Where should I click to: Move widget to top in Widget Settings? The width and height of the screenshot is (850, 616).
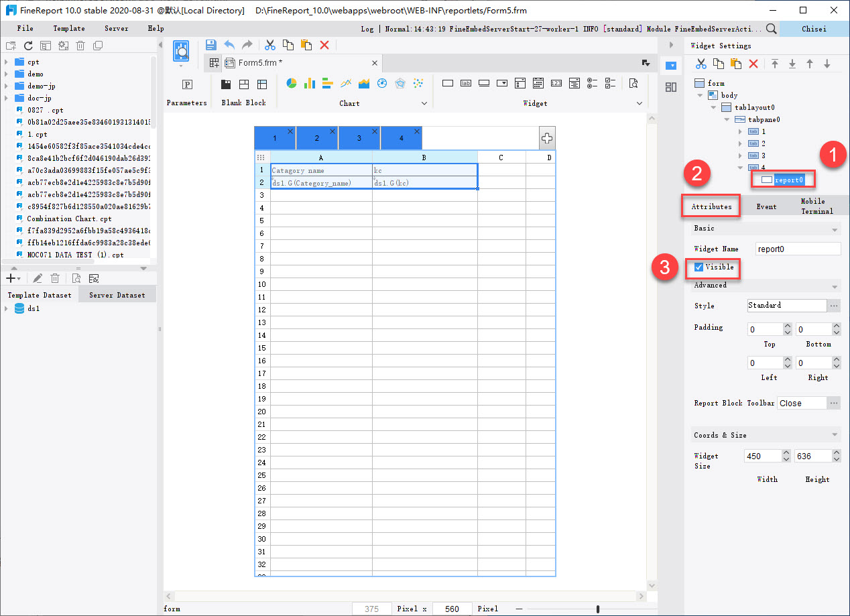point(775,64)
